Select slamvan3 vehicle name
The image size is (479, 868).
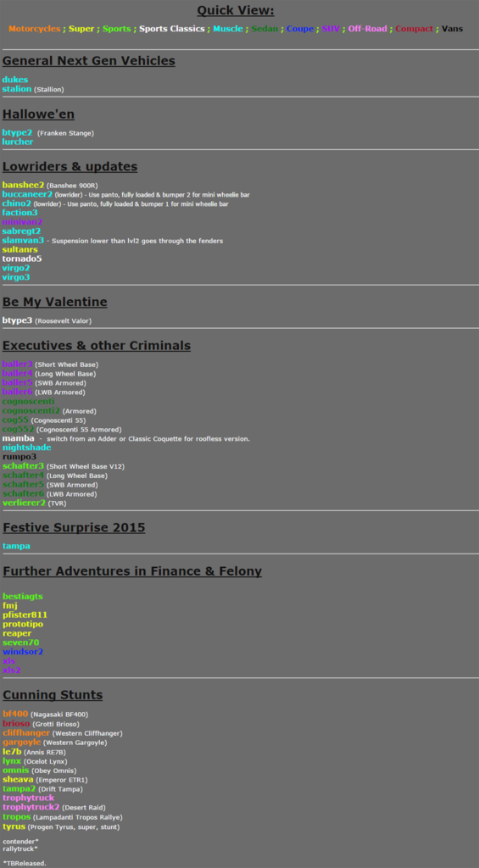coord(23,240)
